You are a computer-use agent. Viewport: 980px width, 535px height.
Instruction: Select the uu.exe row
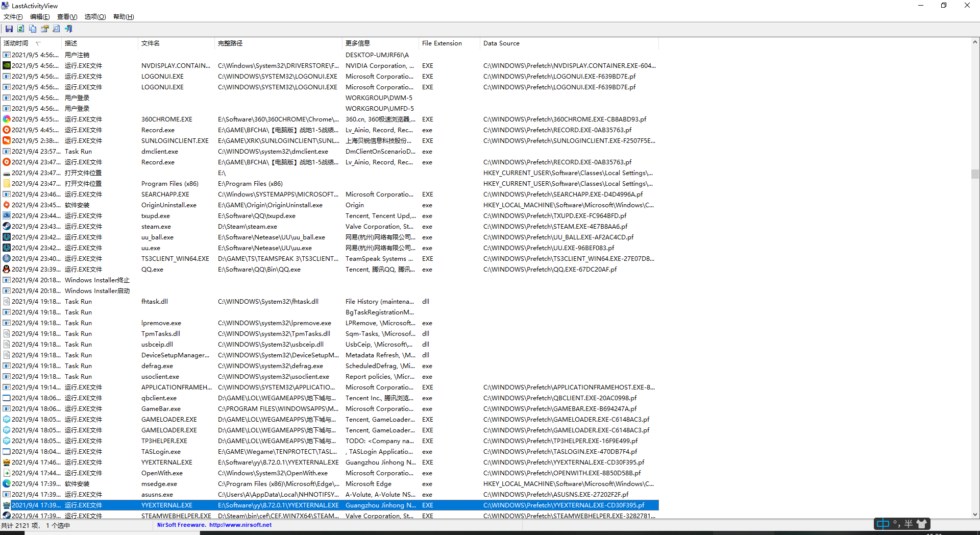330,248
